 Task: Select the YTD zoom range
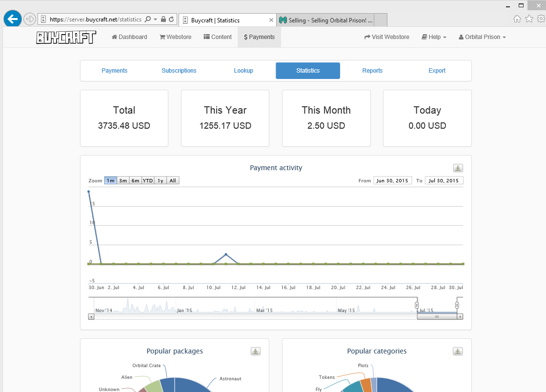coord(148,180)
